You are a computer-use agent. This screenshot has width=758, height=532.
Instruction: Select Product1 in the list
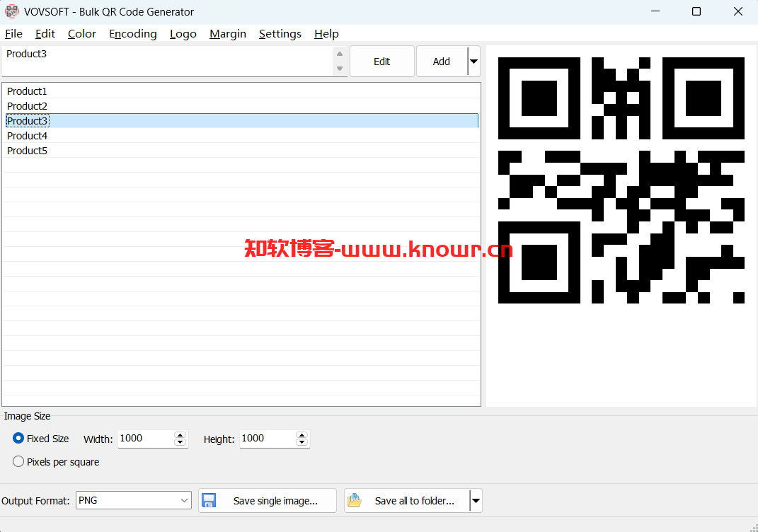241,91
